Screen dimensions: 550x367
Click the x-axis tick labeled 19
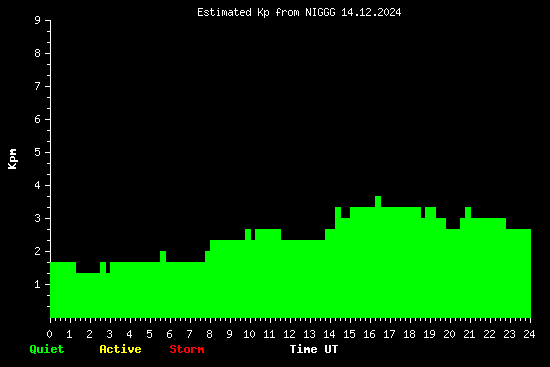point(429,334)
